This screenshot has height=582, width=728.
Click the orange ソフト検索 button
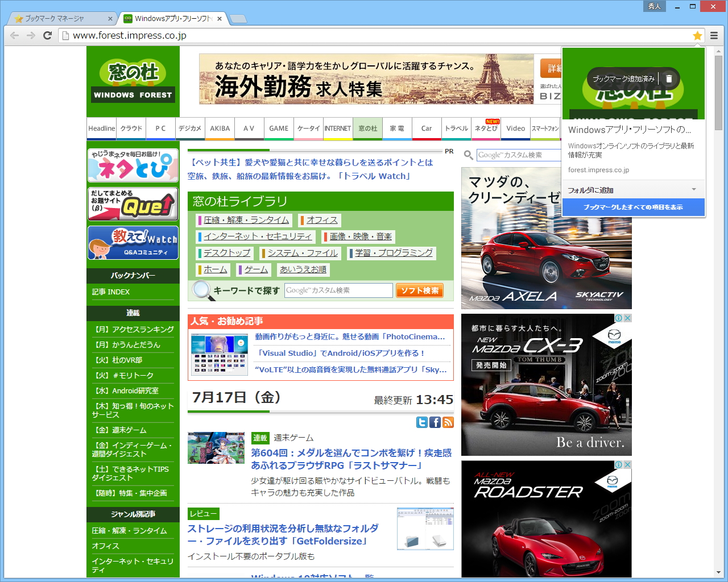(x=420, y=290)
